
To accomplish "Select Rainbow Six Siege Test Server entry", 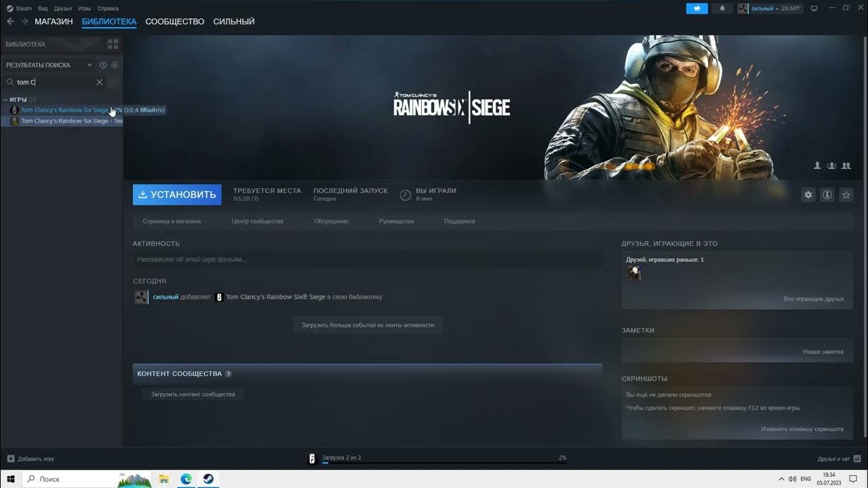I will click(62, 121).
